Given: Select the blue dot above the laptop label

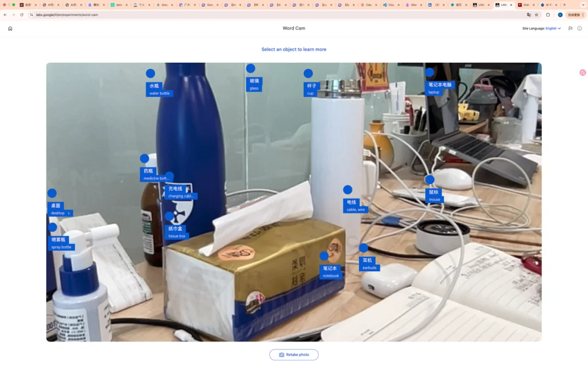Looking at the screenshot, I should (x=430, y=73).
